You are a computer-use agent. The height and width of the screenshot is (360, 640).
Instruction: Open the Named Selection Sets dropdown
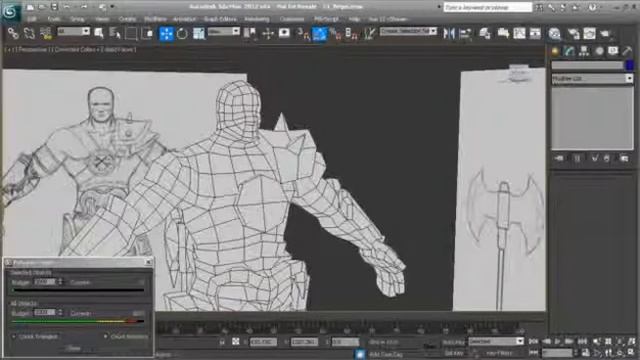pos(408,31)
